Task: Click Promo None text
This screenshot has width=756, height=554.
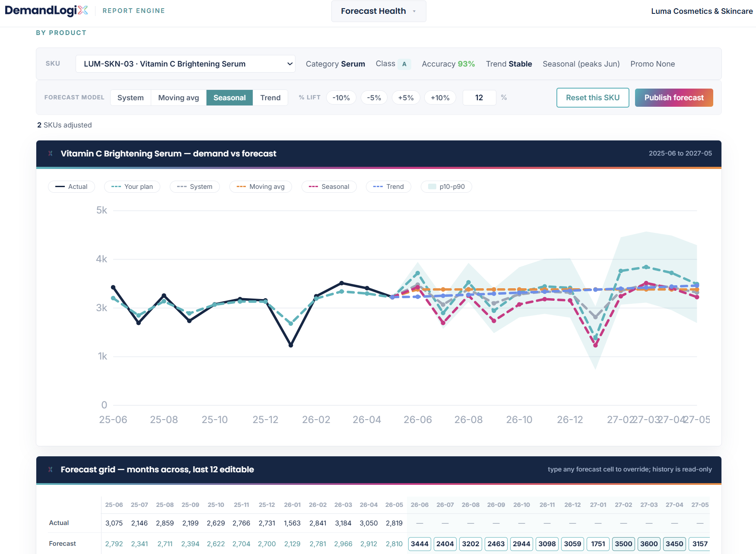Action: point(652,64)
